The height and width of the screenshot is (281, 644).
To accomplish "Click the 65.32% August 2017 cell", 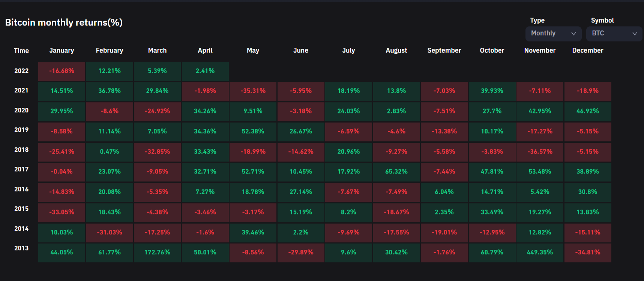I will [x=396, y=172].
